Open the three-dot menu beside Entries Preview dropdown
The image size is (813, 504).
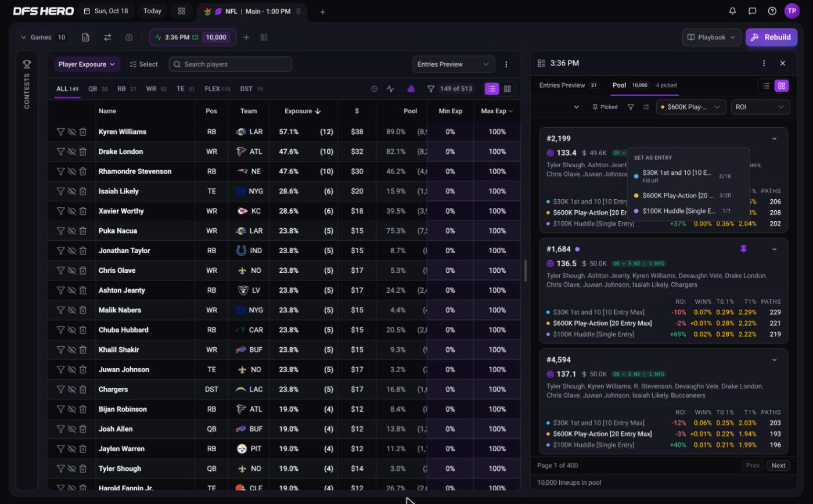pyautogui.click(x=506, y=64)
